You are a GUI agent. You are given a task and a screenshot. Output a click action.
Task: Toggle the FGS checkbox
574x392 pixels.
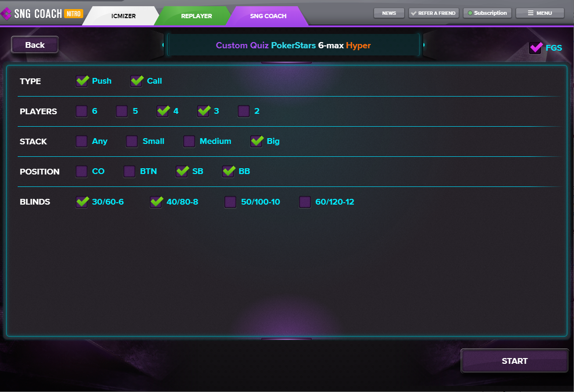coord(535,48)
